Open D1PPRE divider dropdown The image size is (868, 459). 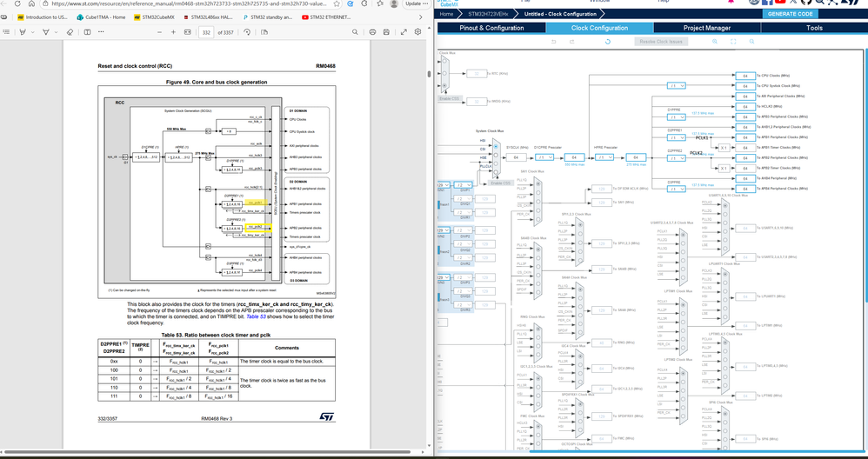pos(677,117)
